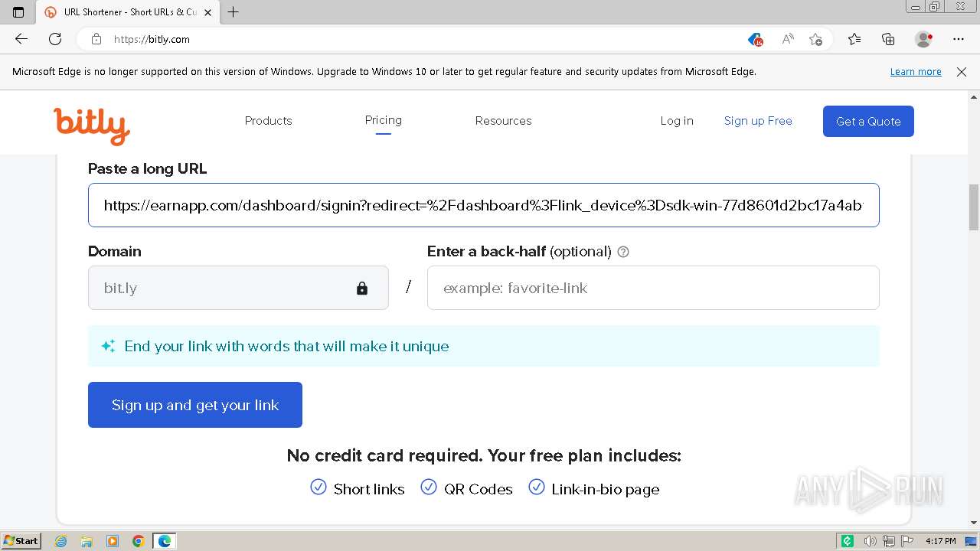Go back to the previous page
980x551 pixels.
click(21, 39)
